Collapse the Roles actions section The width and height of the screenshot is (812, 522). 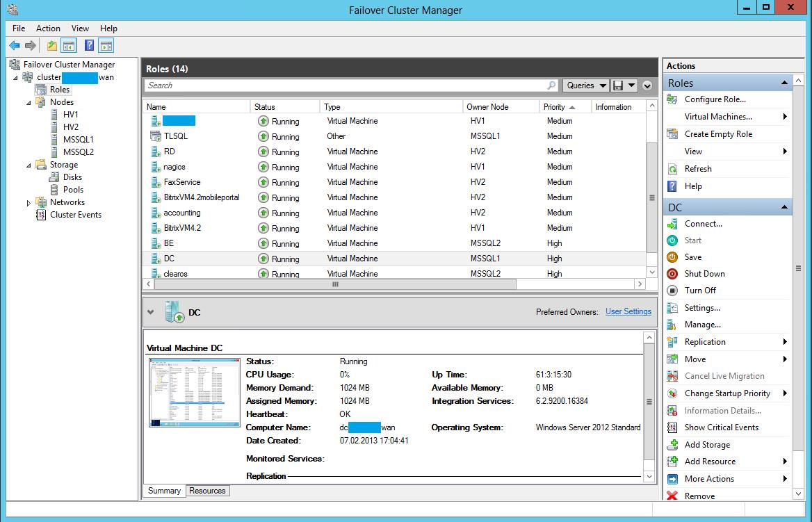(x=784, y=83)
